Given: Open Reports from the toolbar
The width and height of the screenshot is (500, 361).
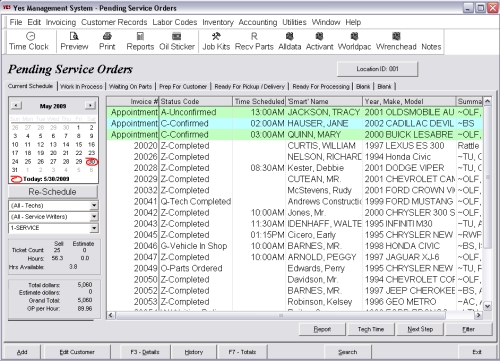Looking at the screenshot, I should pyautogui.click(x=140, y=41).
